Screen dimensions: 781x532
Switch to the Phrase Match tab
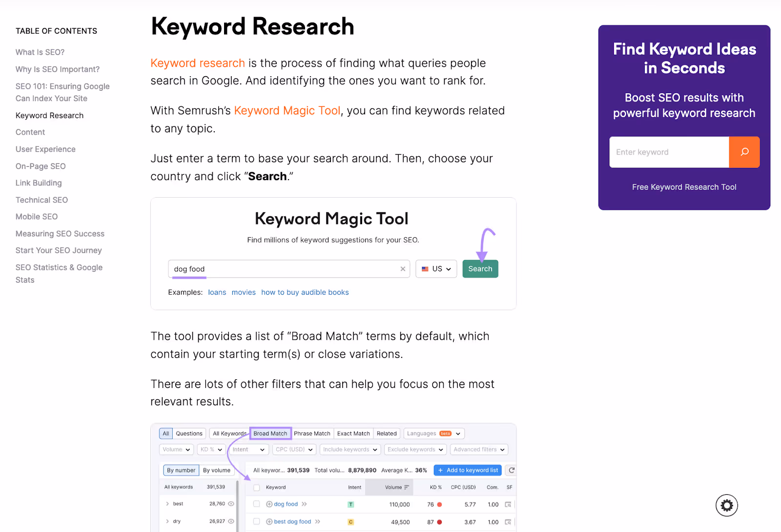point(312,433)
